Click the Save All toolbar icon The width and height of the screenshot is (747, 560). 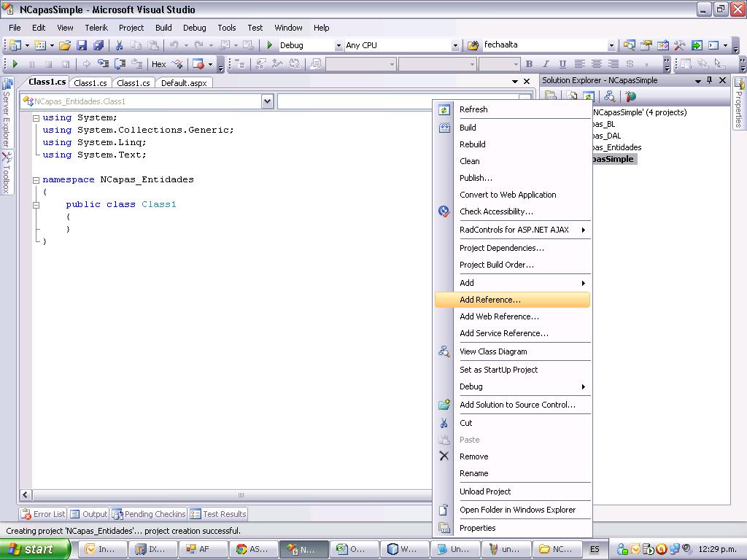(98, 46)
